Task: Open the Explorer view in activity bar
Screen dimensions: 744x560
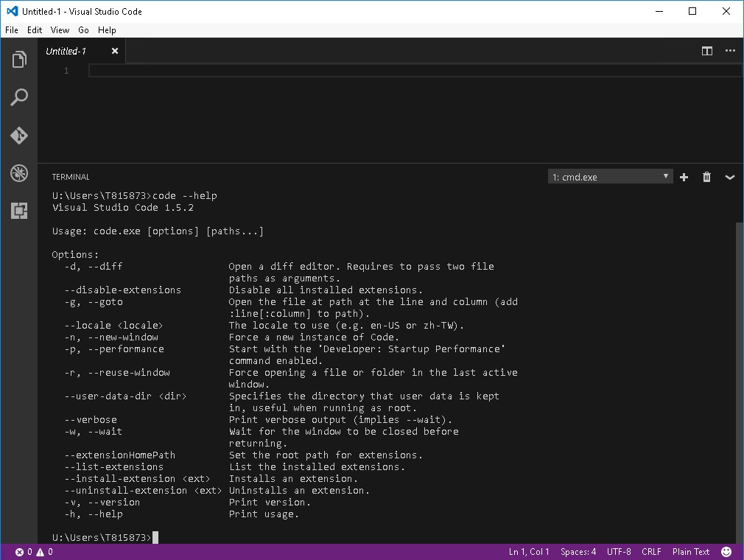Action: tap(19, 60)
